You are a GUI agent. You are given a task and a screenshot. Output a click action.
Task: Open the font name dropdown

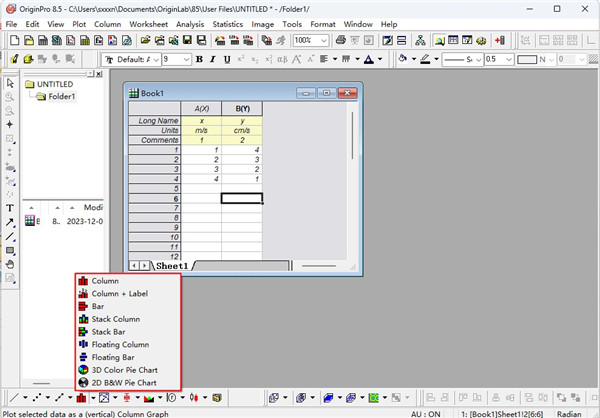click(156, 59)
